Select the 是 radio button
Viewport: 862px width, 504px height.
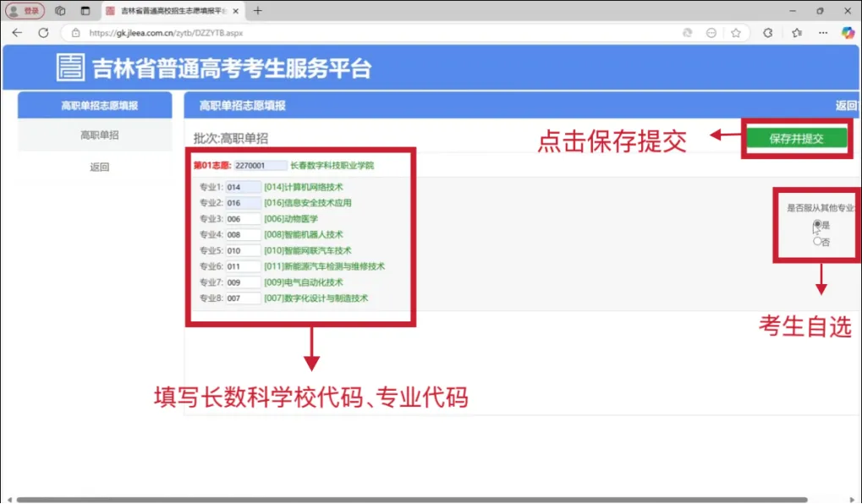pyautogui.click(x=817, y=224)
